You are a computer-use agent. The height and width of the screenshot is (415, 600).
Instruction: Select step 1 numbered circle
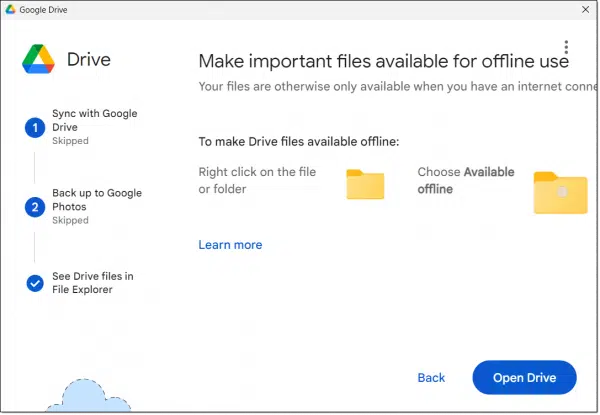pyautogui.click(x=35, y=127)
